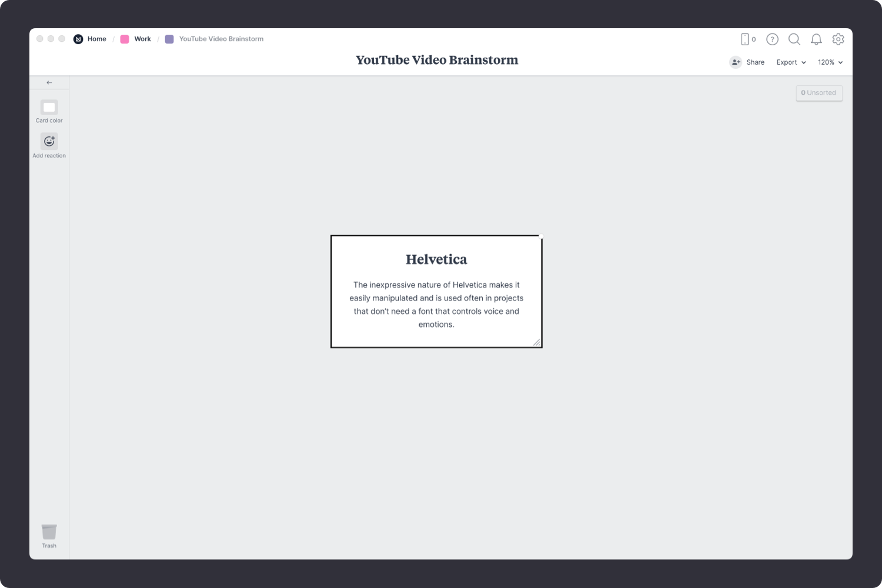Screen dimensions: 882x588
Task: Click the Trash bin icon
Action: click(49, 532)
